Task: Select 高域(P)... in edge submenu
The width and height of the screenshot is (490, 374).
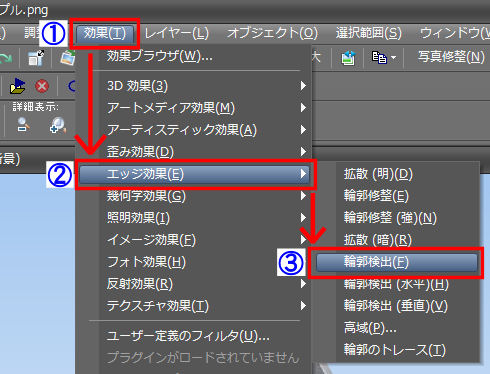Action: tap(370, 328)
